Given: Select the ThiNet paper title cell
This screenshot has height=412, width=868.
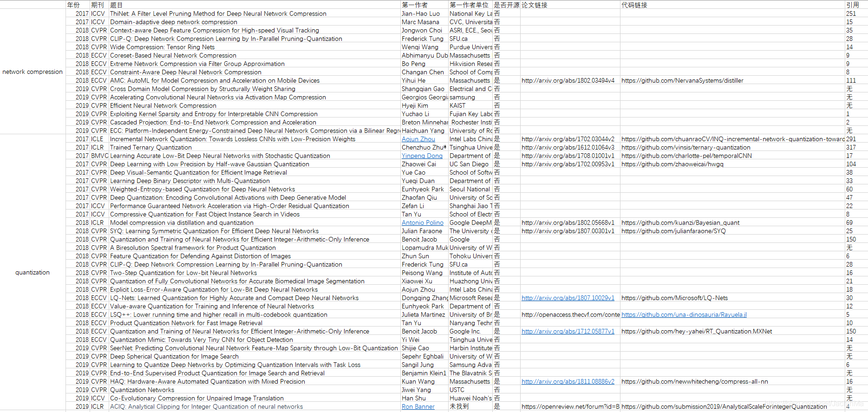Looking at the screenshot, I should pyautogui.click(x=255, y=13).
